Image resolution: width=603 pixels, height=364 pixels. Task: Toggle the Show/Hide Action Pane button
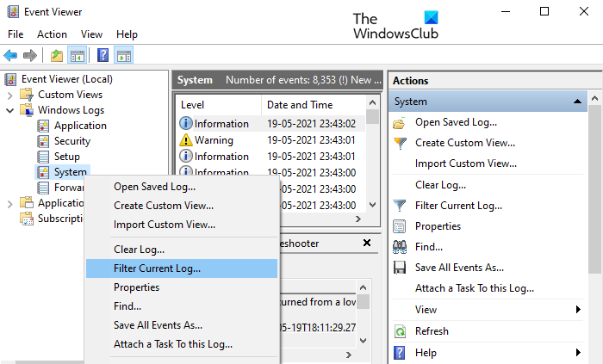124,55
